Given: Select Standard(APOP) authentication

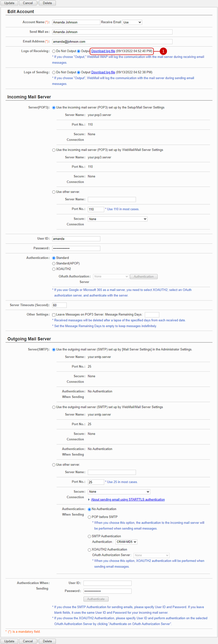Looking at the screenshot, I should click(x=54, y=264).
